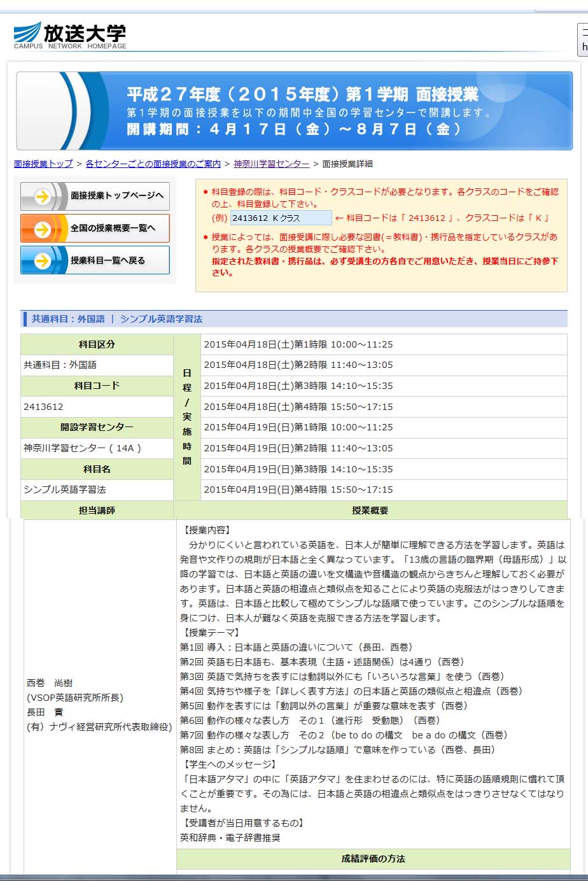Click the 授業概要 column header

point(370,511)
